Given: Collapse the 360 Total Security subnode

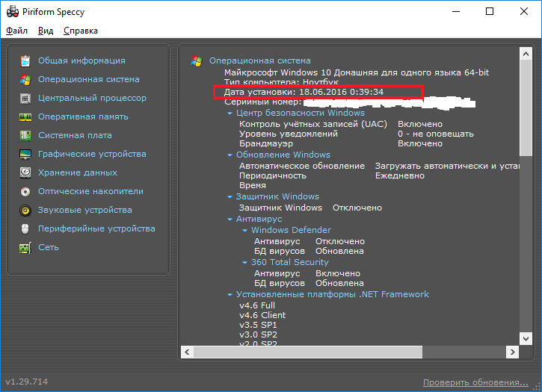Looking at the screenshot, I should (x=244, y=263).
